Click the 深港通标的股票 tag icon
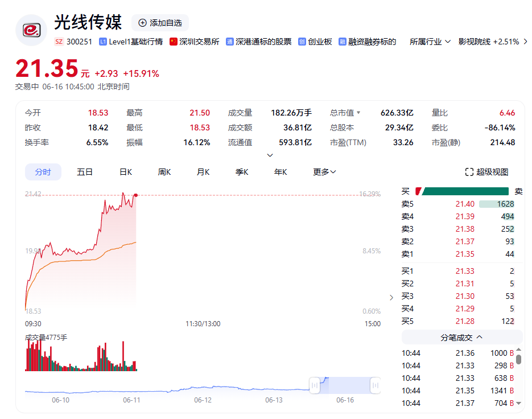532x419 pixels. coord(230,42)
